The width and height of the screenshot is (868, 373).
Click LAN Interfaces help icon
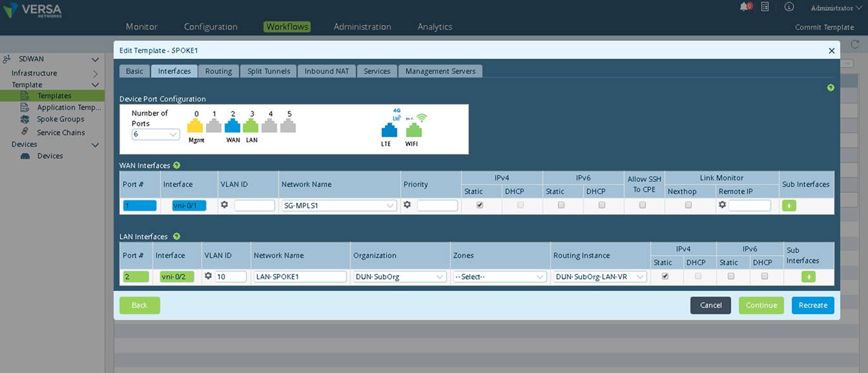(x=176, y=237)
